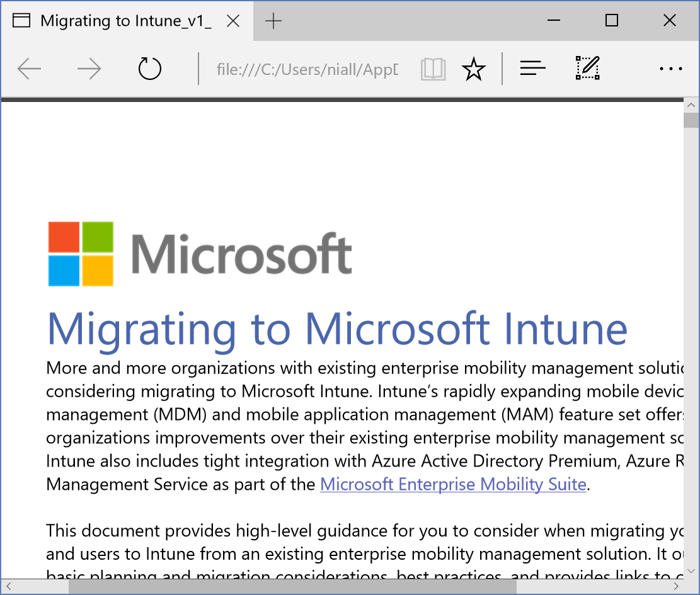Close the browser window
700x595 pixels.
pyautogui.click(x=670, y=21)
